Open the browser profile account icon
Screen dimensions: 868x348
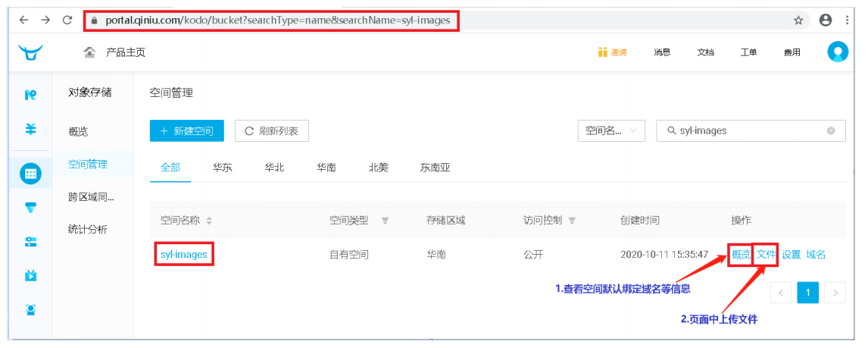826,20
